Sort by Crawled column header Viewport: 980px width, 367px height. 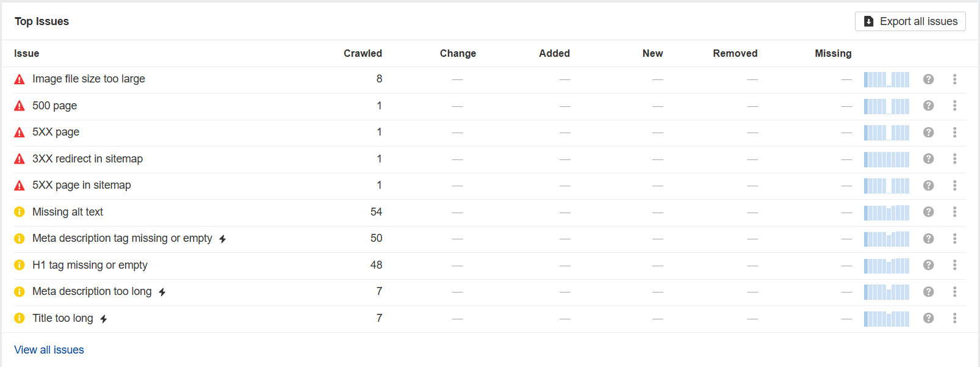point(362,54)
